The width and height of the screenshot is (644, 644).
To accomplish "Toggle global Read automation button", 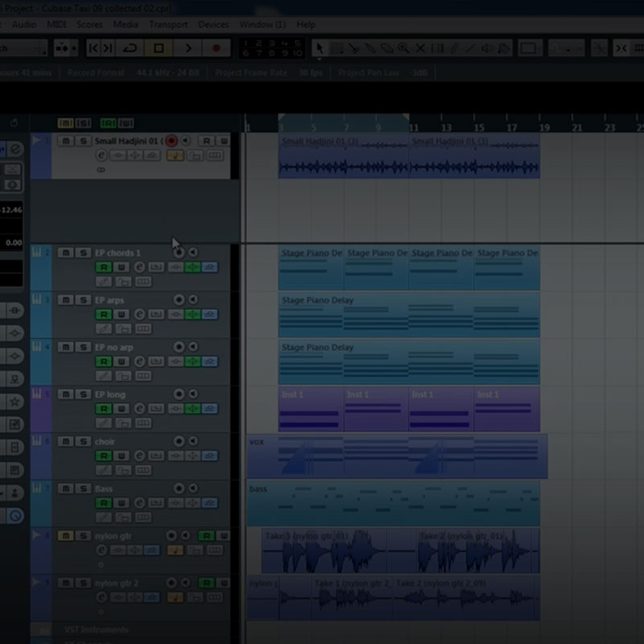I will pyautogui.click(x=109, y=123).
